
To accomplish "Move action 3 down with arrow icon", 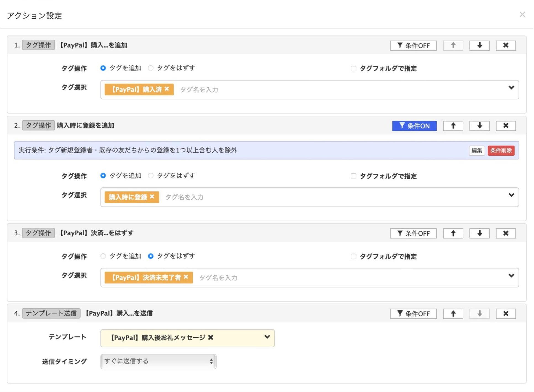I will point(479,233).
